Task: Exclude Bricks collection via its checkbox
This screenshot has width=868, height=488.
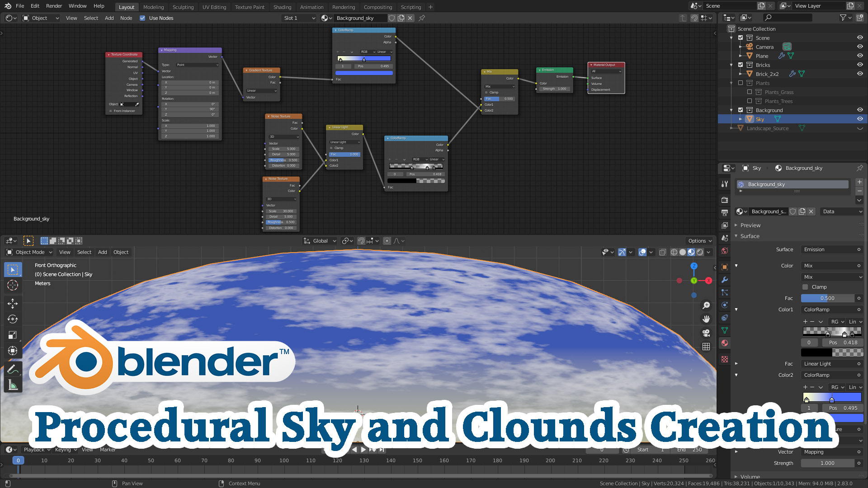Action: click(741, 65)
